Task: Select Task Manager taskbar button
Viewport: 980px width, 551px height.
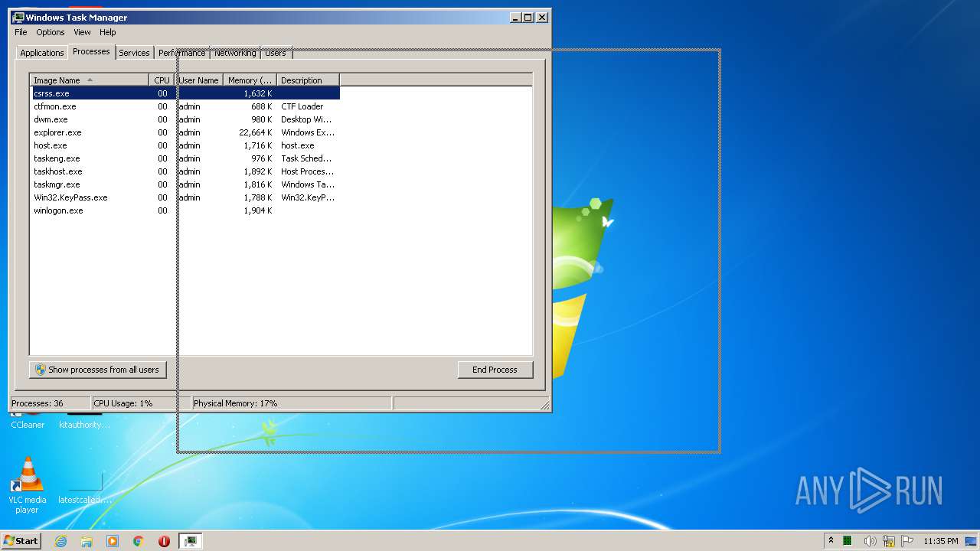Action: (x=190, y=541)
